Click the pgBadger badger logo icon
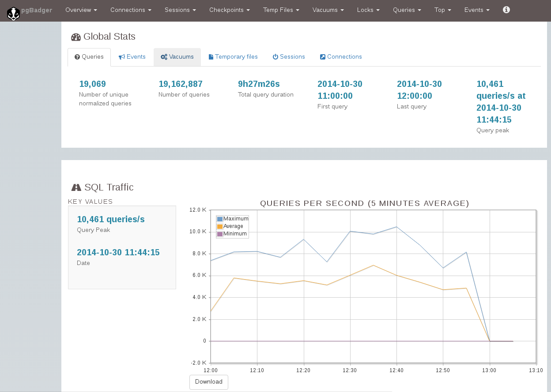The image size is (551, 392). [14, 14]
